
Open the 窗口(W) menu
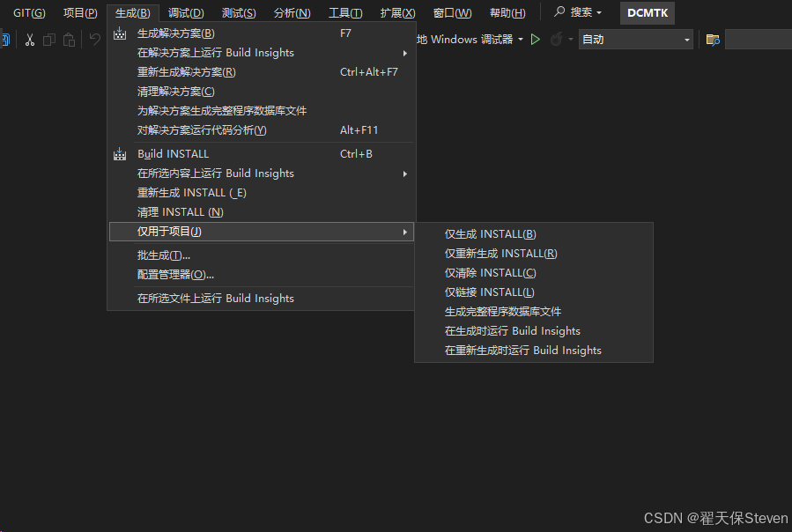click(x=452, y=12)
